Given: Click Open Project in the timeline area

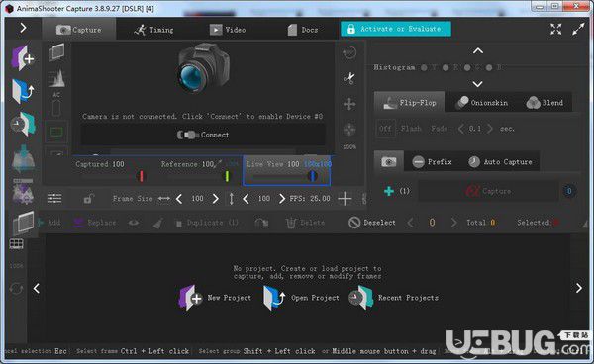Looking at the screenshot, I should [x=301, y=298].
